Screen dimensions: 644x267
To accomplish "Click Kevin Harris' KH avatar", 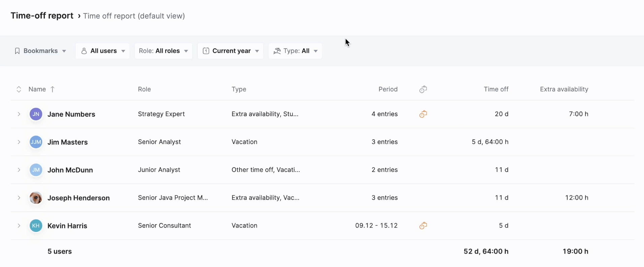I will 36,226.
